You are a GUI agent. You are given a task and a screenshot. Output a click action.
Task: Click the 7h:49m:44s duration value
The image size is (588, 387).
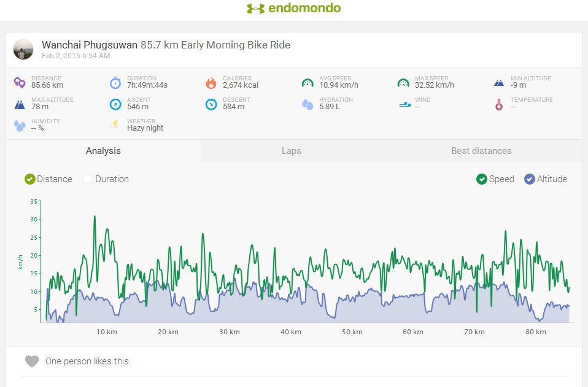147,85
